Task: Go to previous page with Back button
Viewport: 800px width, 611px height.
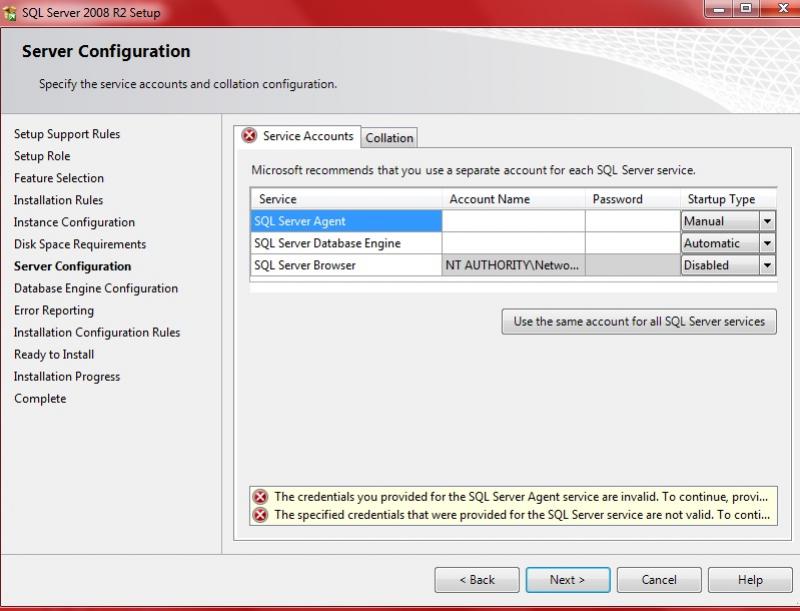Action: [477, 580]
